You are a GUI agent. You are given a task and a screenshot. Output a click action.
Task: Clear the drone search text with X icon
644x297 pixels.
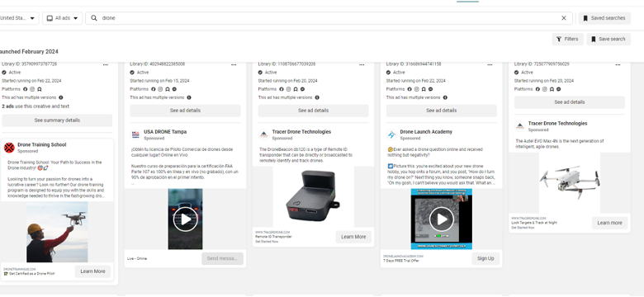click(563, 18)
